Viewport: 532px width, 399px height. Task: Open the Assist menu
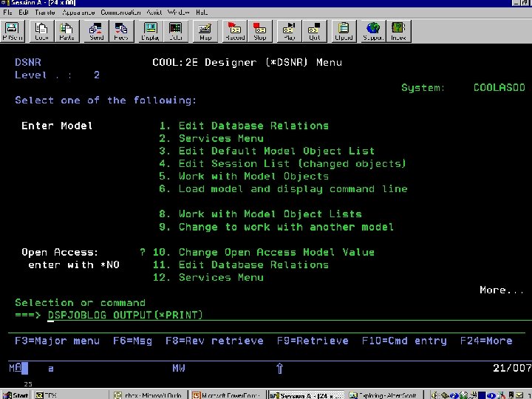[154, 13]
